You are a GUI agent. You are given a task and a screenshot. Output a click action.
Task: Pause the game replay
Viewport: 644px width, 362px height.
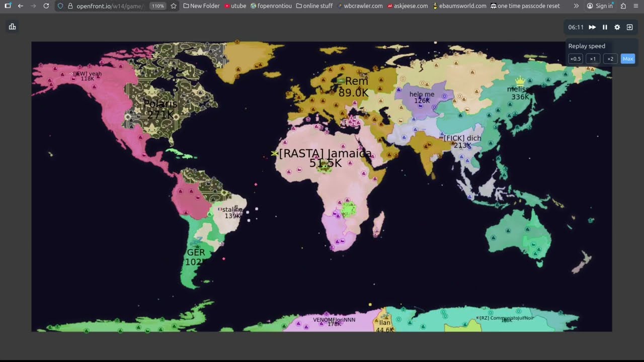tap(605, 27)
